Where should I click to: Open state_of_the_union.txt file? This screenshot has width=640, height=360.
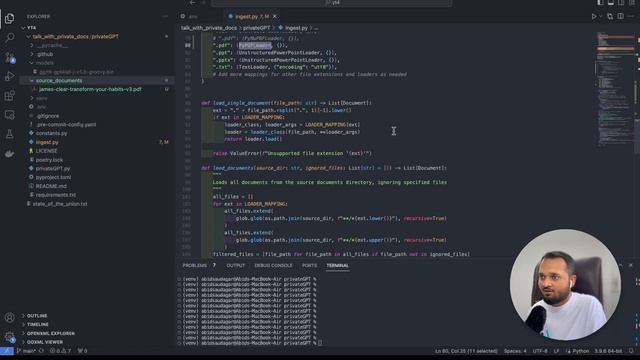pos(60,204)
